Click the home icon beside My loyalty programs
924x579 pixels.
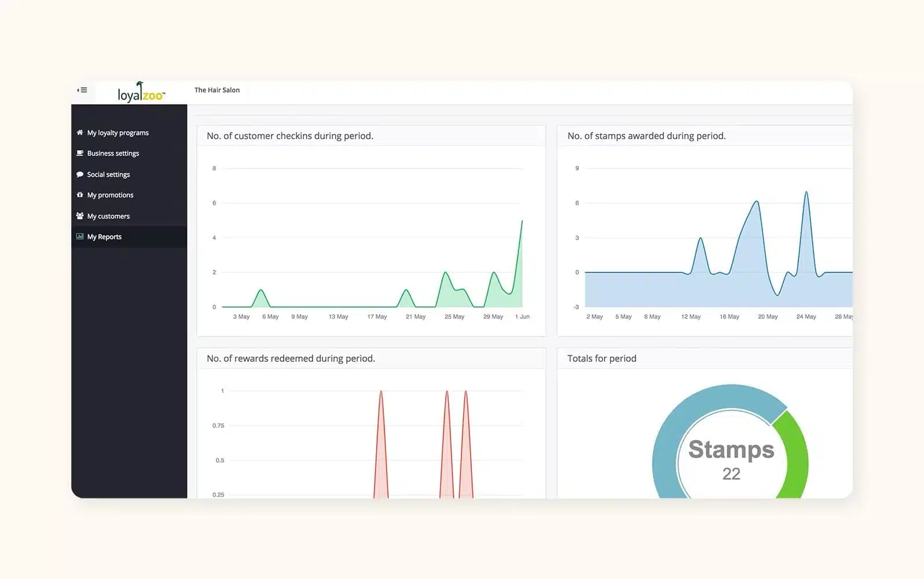[80, 133]
